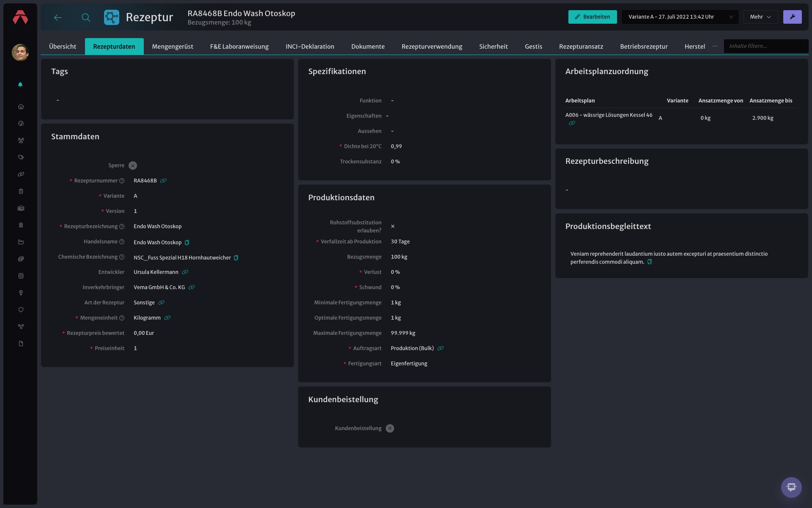
Task: Click the Ansatzmenge von column header
Action: [x=721, y=101]
